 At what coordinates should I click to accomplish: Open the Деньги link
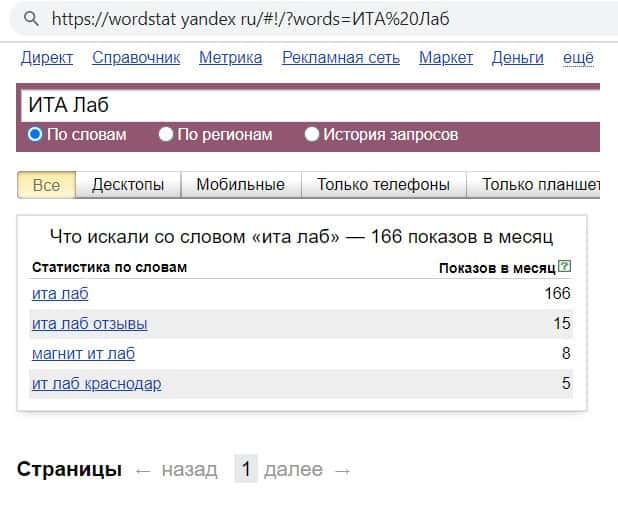[517, 58]
